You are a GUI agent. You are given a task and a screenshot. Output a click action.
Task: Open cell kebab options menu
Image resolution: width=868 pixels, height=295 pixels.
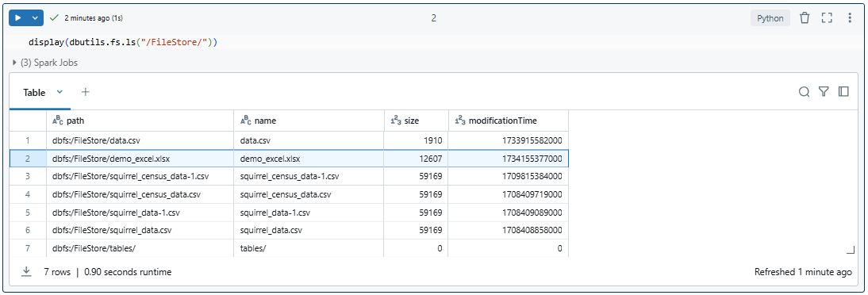pos(850,18)
